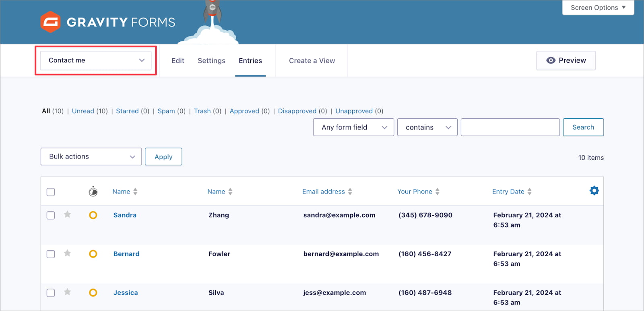The height and width of the screenshot is (311, 644).
Task: Click the Gravity Forms logo icon
Action: [50, 22]
